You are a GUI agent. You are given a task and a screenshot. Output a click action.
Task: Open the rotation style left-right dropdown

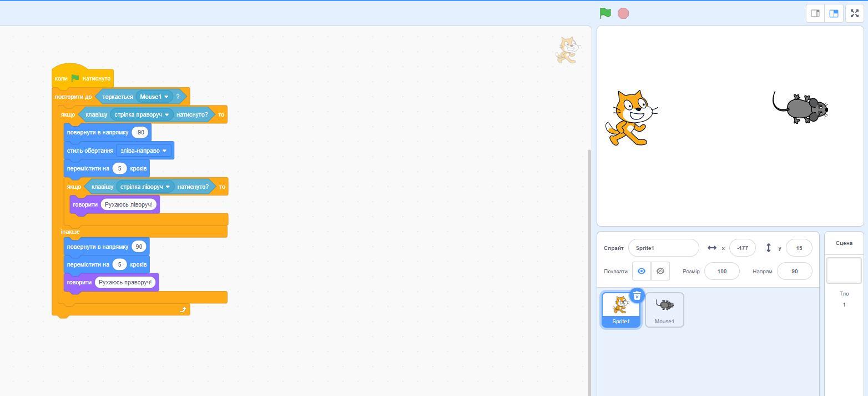[143, 151]
